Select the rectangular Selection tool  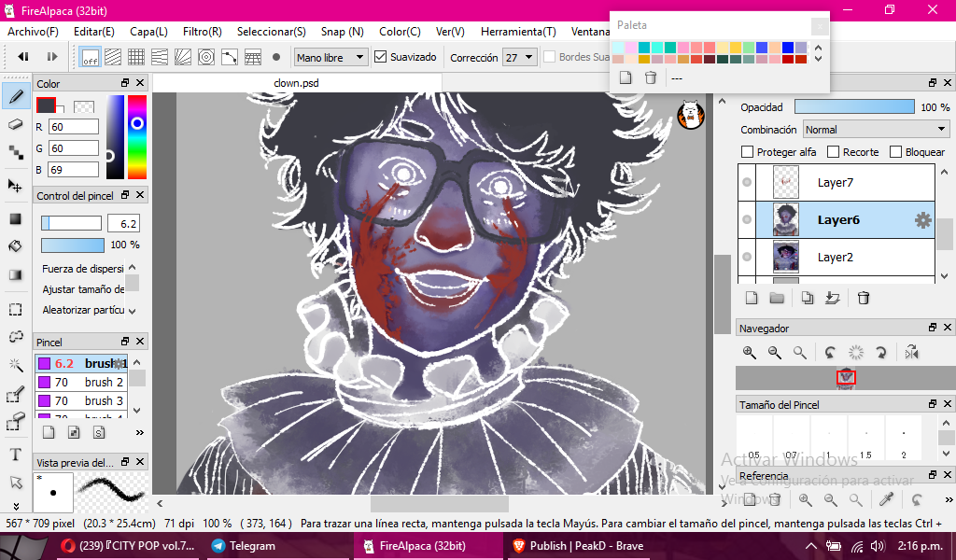coord(16,310)
